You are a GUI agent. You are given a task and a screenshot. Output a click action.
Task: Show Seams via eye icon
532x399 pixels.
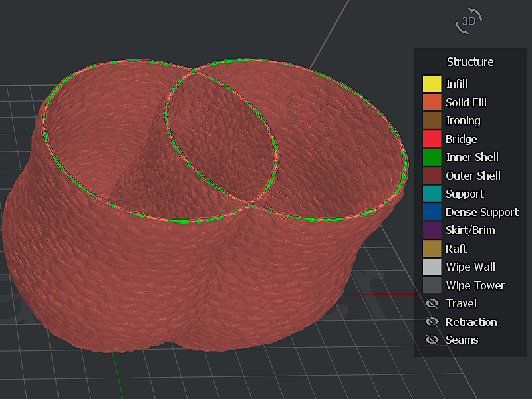pos(432,340)
